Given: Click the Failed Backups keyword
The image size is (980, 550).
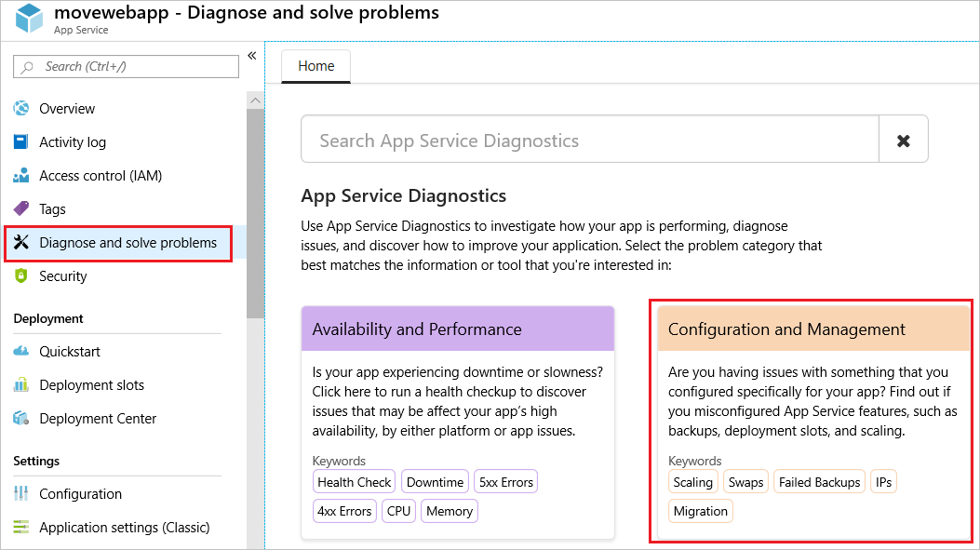Looking at the screenshot, I should (819, 481).
